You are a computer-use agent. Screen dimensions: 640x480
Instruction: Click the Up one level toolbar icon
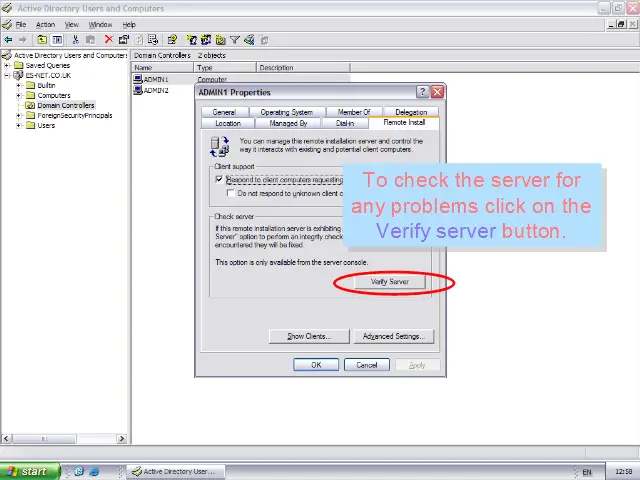point(43,40)
